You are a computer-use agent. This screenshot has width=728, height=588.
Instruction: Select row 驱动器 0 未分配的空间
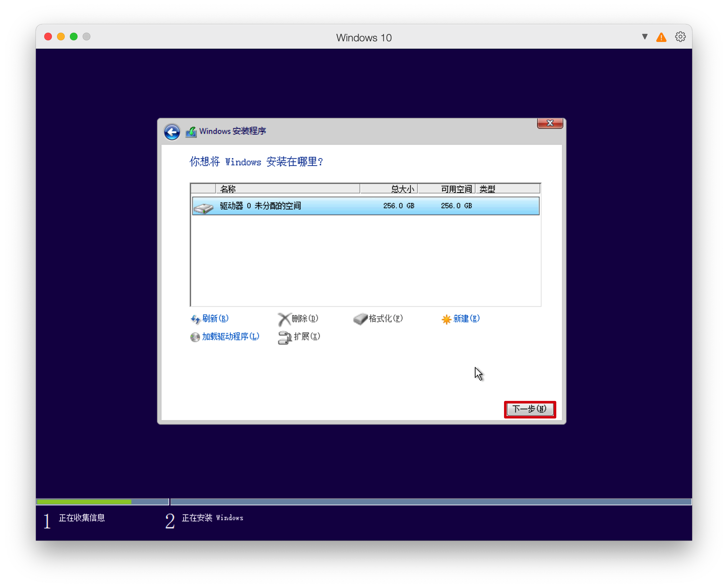pyautogui.click(x=366, y=206)
